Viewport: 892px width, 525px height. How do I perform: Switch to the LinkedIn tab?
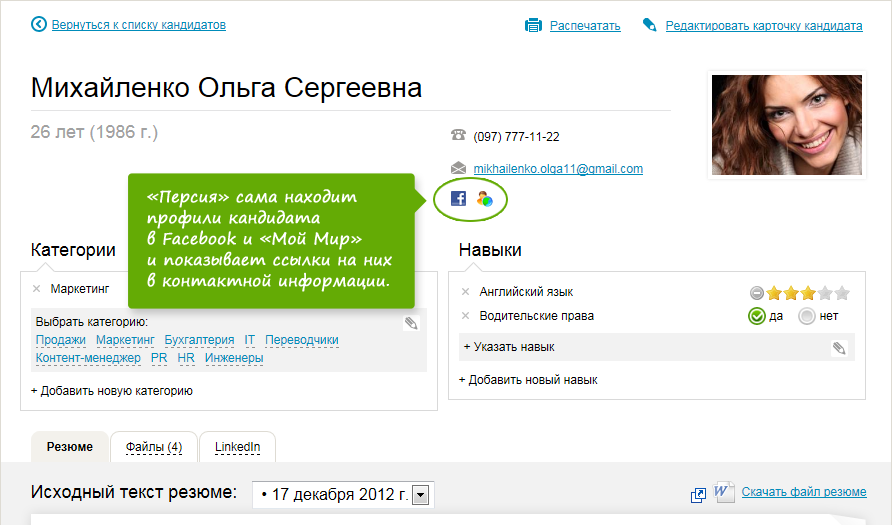tap(238, 447)
